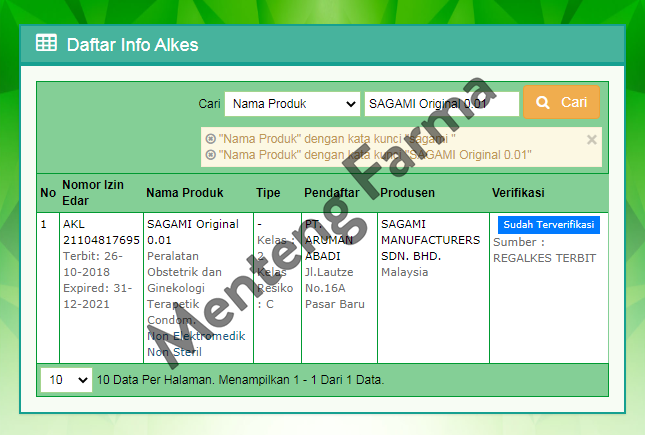Remove the "SAGAMI Original 0.01" keyword filter icon
The image size is (645, 435).
click(211, 155)
